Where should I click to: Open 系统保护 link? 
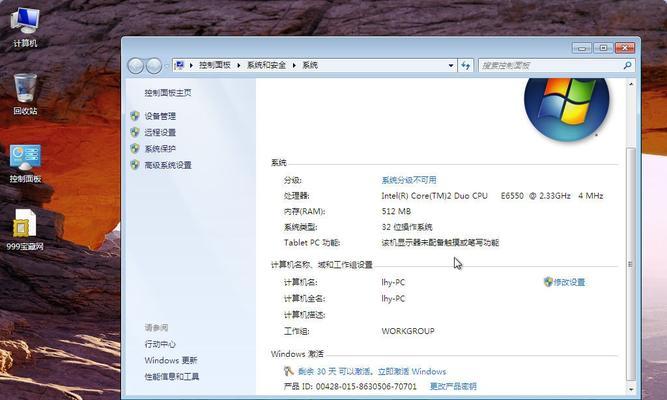click(160, 149)
